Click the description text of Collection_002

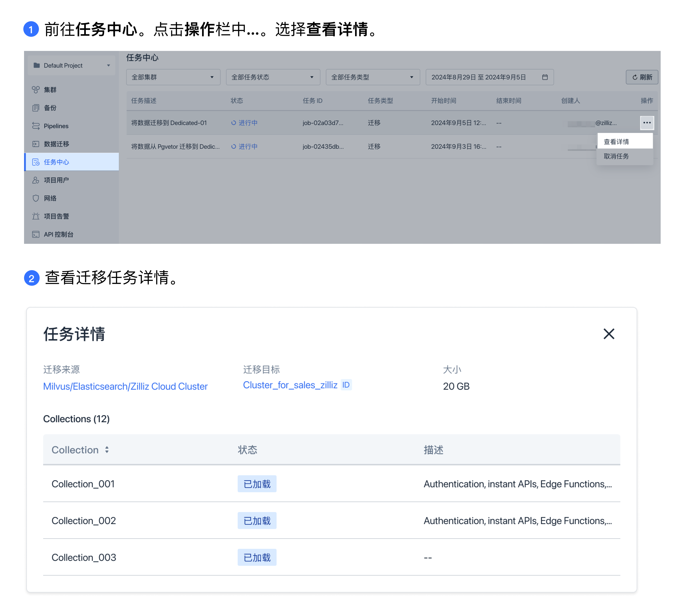coord(518,521)
